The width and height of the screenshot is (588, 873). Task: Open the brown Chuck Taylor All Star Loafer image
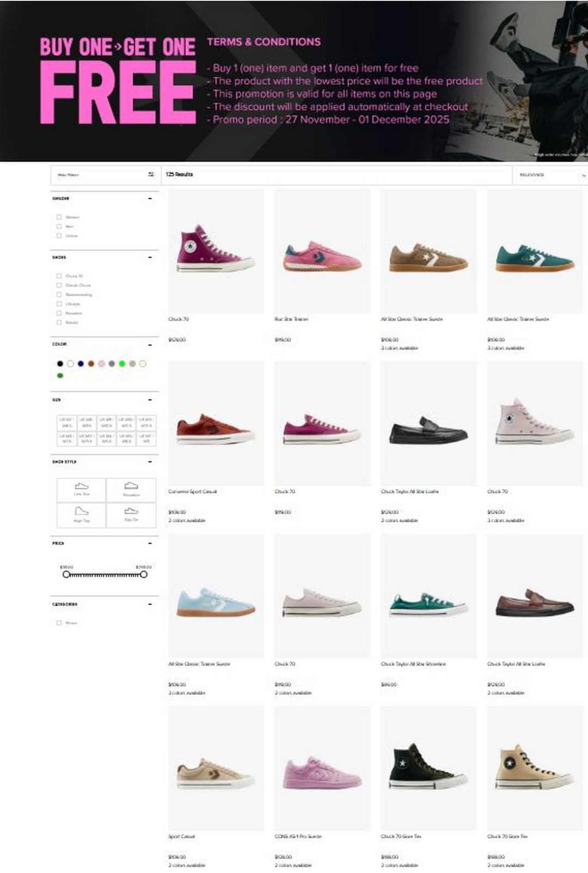tap(535, 596)
